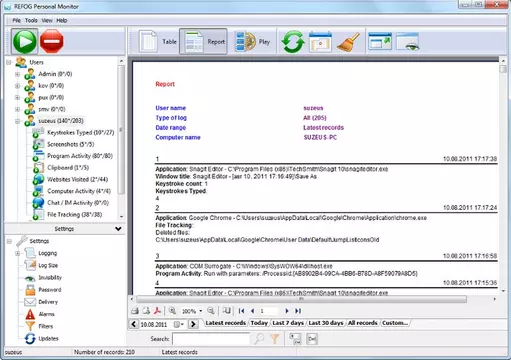Select the Computer Activity log entry
511x360 pixels.
pyautogui.click(x=79, y=191)
